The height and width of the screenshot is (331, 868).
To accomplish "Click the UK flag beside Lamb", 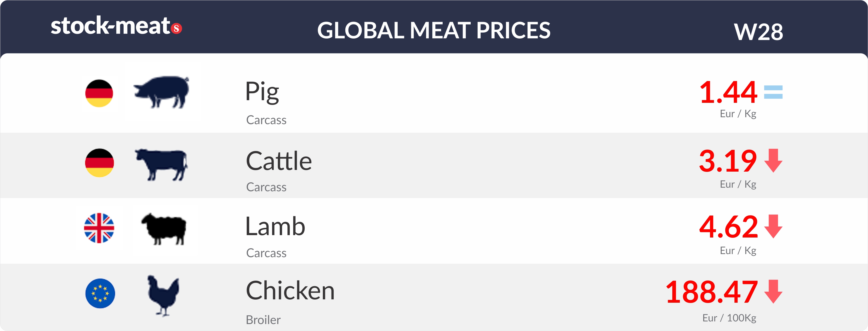I will click(x=99, y=228).
